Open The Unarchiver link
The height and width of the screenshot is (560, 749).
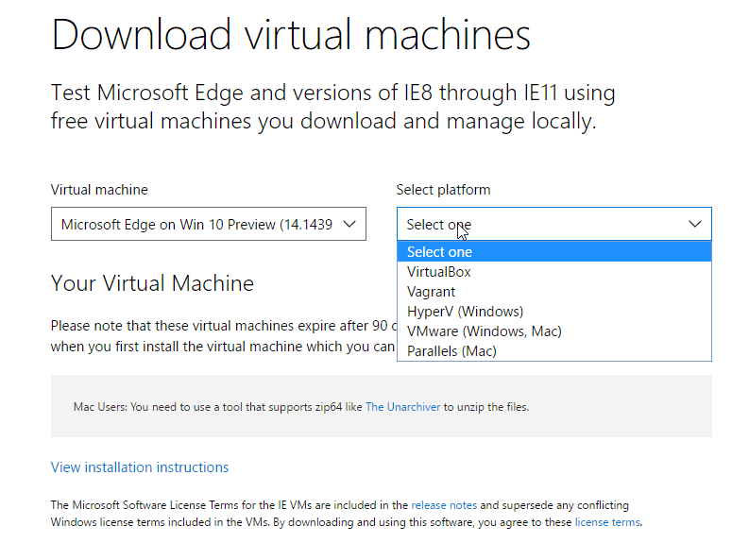coord(402,407)
